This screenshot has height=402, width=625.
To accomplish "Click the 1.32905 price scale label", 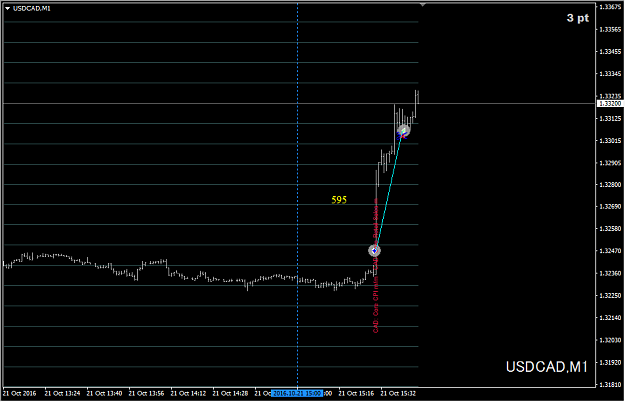I will pos(610,163).
